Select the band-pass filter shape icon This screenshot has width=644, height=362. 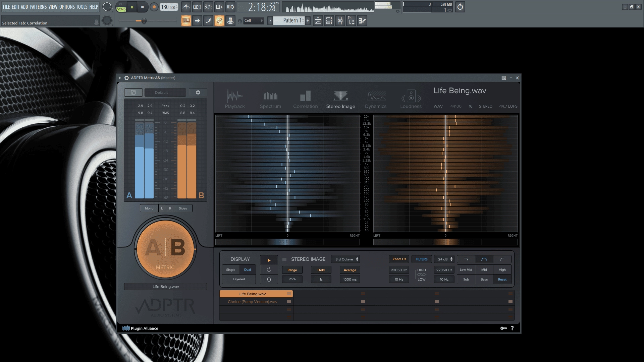(x=484, y=259)
